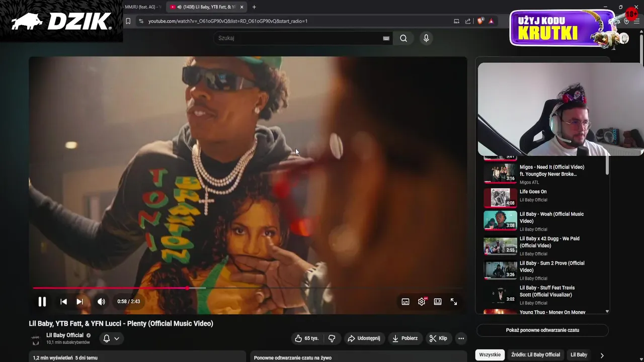This screenshot has height=362, width=644.
Task: Click 1,2 mln wyświetleń description text
Action: coord(65,358)
